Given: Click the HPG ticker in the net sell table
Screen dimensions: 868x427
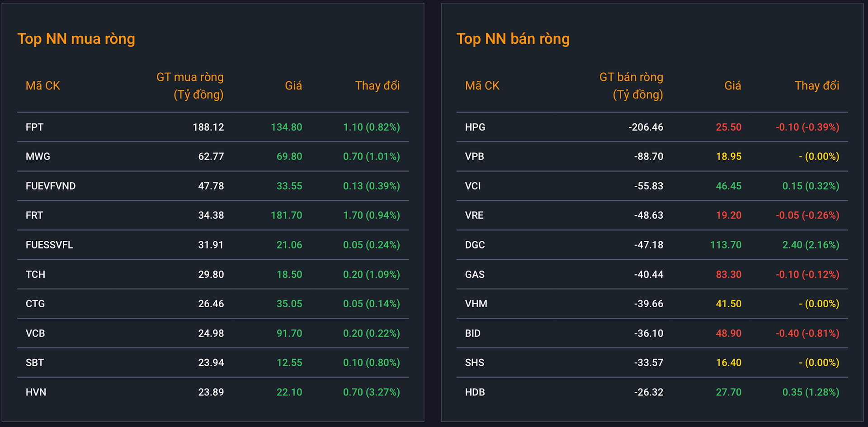Looking at the screenshot, I should 475,127.
